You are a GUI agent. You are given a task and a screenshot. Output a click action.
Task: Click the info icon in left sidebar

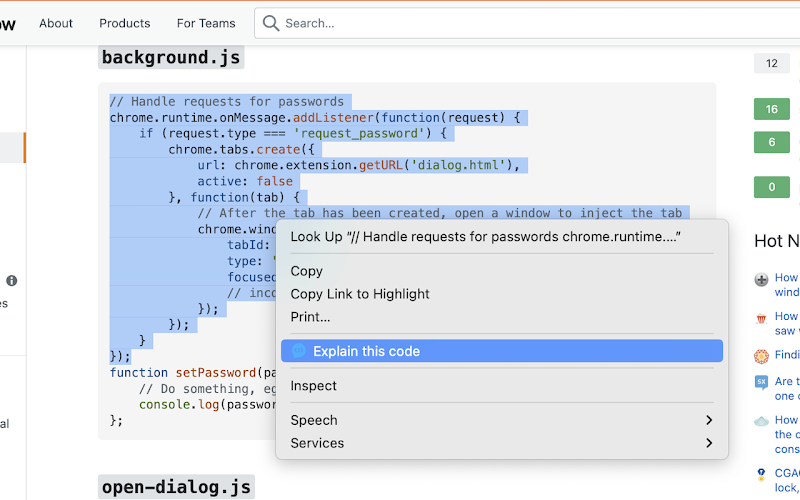[12, 281]
